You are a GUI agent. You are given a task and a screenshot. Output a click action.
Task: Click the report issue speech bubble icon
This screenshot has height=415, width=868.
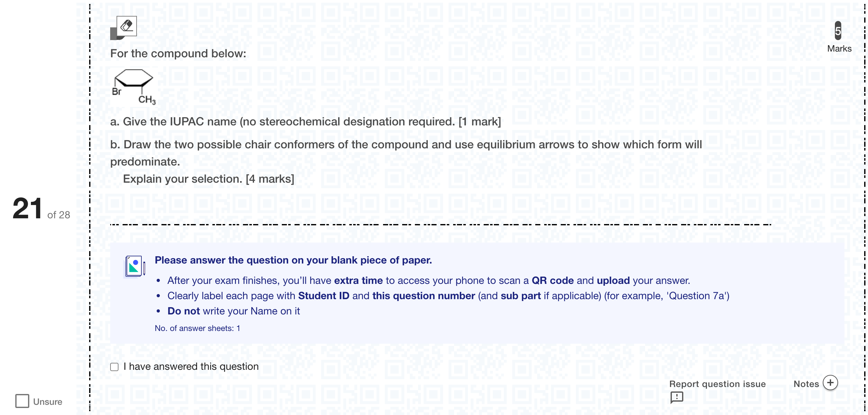pyautogui.click(x=677, y=397)
